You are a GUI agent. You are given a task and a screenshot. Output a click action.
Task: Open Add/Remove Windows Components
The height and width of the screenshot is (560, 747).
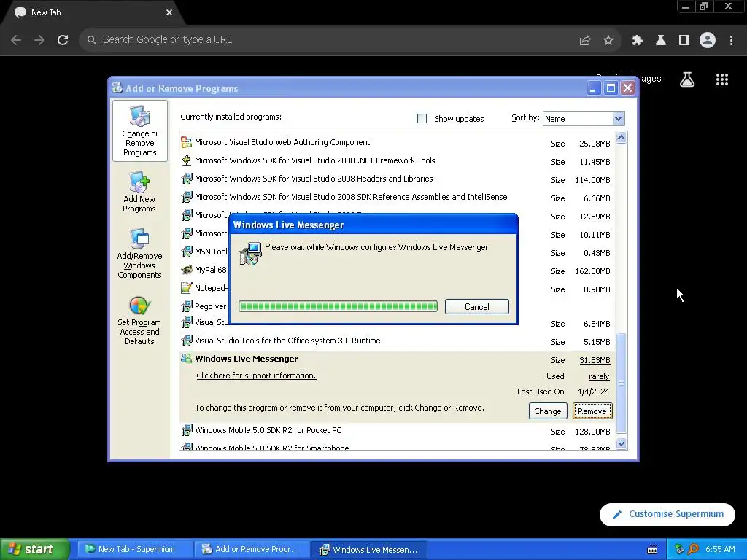pos(139,253)
